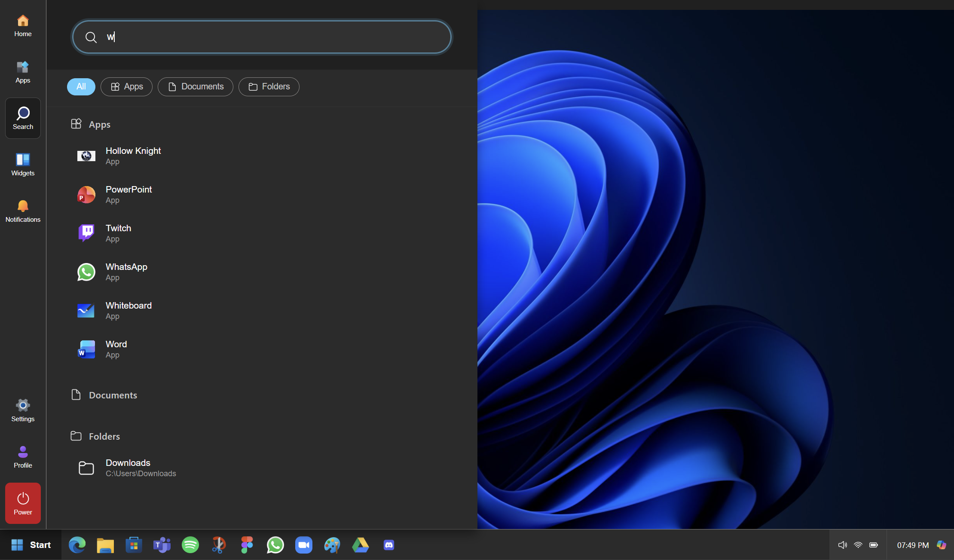Filter results by Documents tab
954x560 pixels.
click(x=196, y=87)
